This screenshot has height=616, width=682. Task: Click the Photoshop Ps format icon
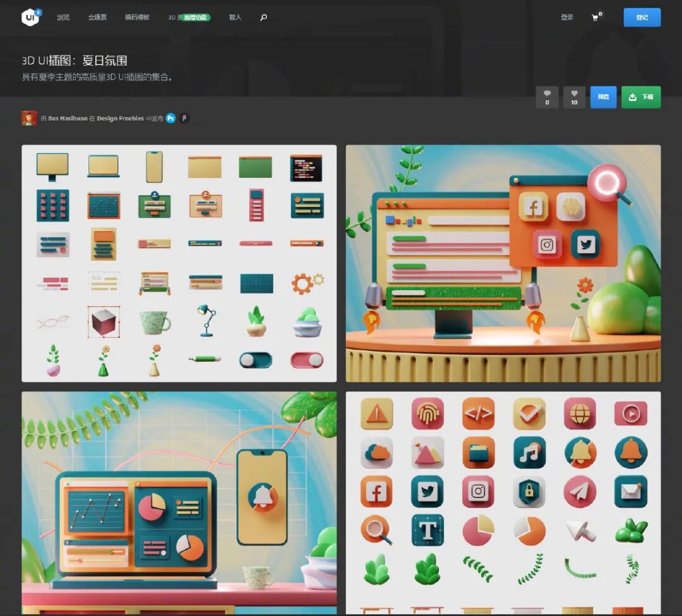click(x=171, y=118)
